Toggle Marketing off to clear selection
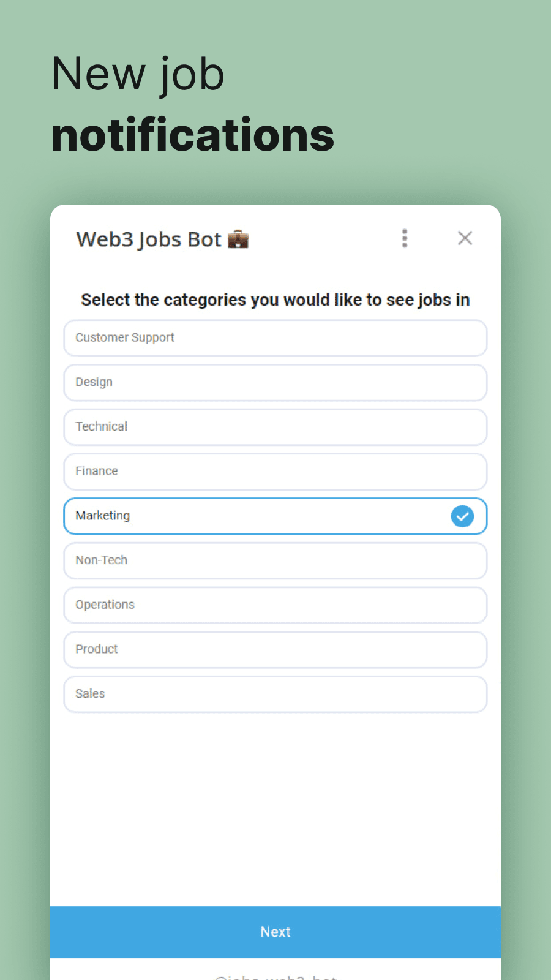 (x=275, y=516)
